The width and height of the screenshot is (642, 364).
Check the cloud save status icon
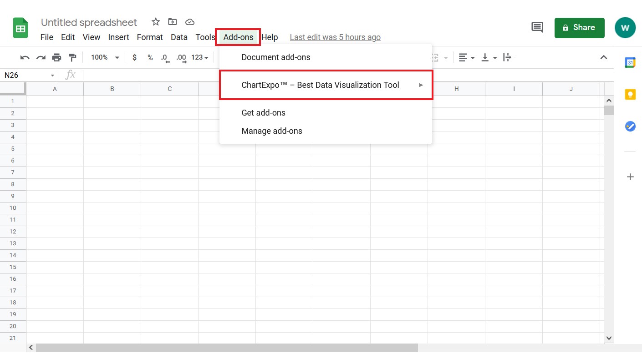pos(190,22)
